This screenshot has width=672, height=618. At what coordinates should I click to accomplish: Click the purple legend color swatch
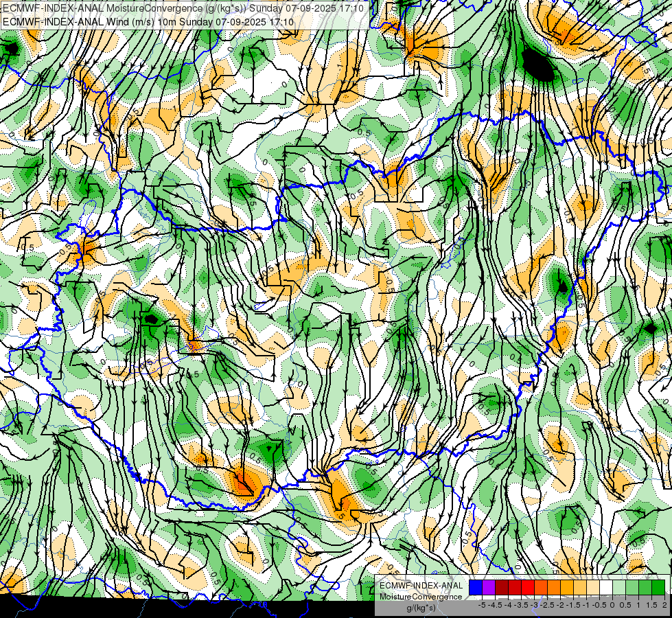[489, 587]
